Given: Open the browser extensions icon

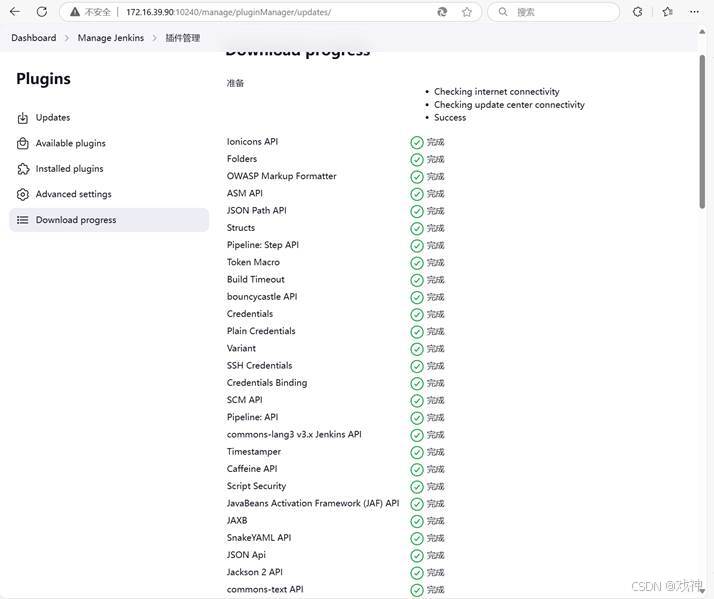Looking at the screenshot, I should 638,12.
